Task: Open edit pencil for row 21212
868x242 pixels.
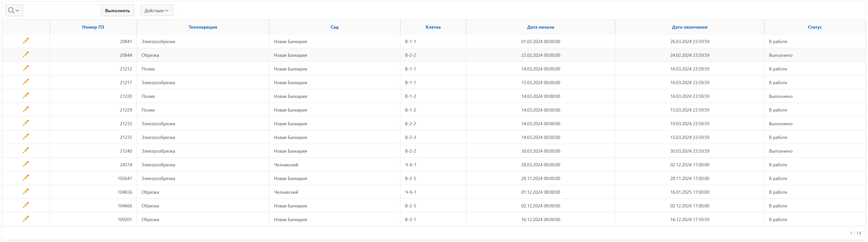Action: point(26,68)
